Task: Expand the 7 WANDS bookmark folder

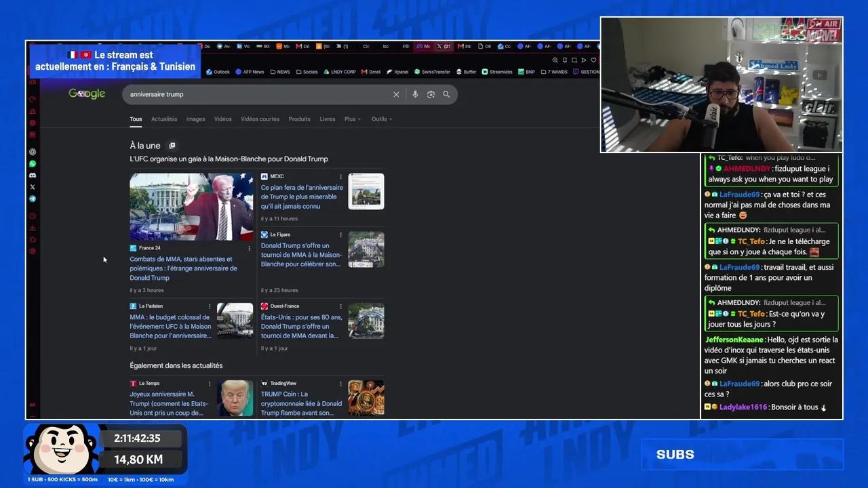Action: point(554,72)
